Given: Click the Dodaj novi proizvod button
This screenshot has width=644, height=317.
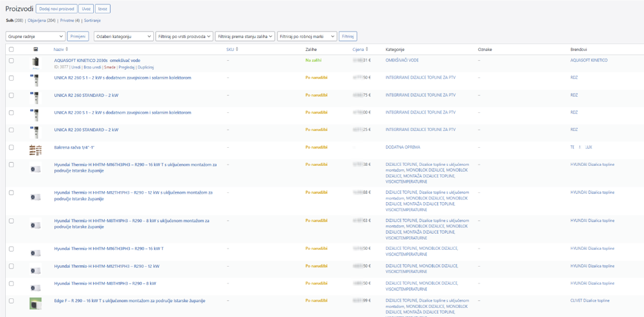Looking at the screenshot, I should coord(57,9).
